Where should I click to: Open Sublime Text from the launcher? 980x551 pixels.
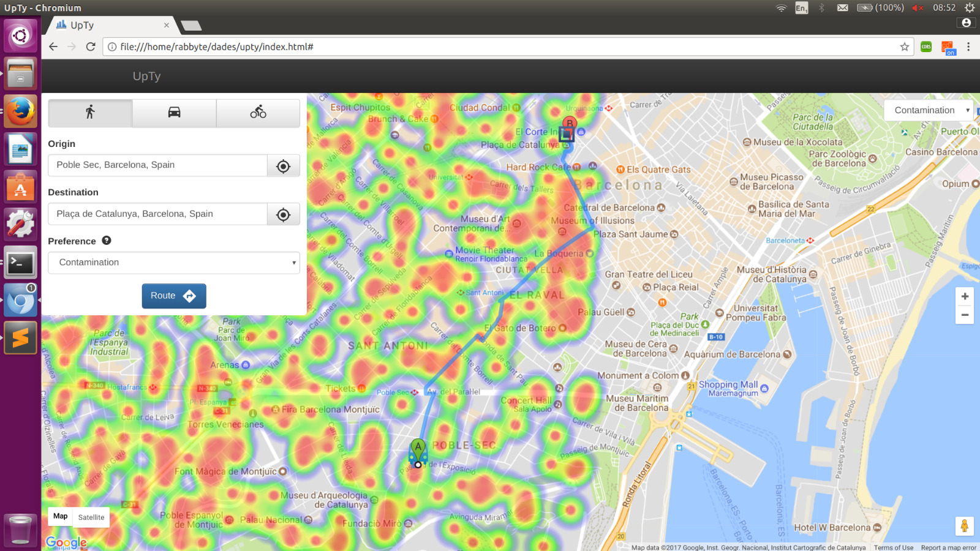pos(20,339)
